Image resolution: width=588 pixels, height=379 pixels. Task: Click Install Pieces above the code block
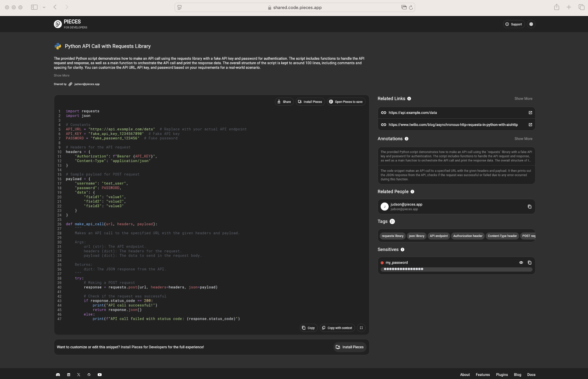click(310, 102)
